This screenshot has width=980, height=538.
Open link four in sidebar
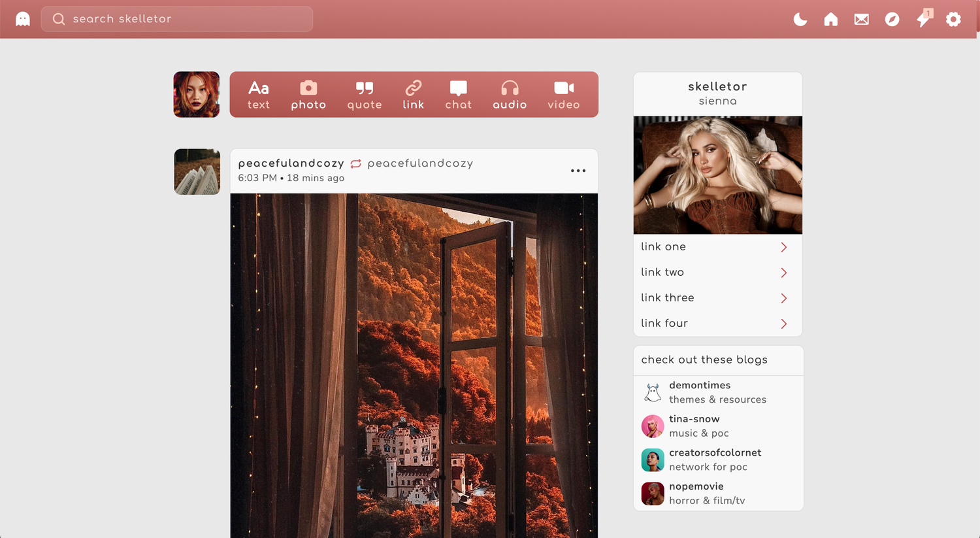tap(664, 323)
